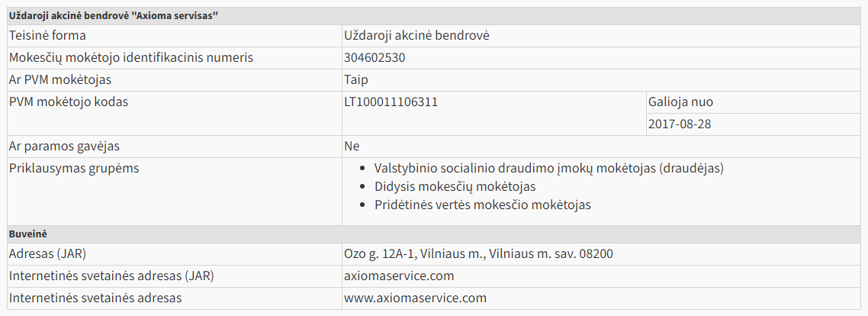868x316 pixels.
Task: Click the "Taip" value for PVM mokėtojas
Action: pyautogui.click(x=356, y=79)
